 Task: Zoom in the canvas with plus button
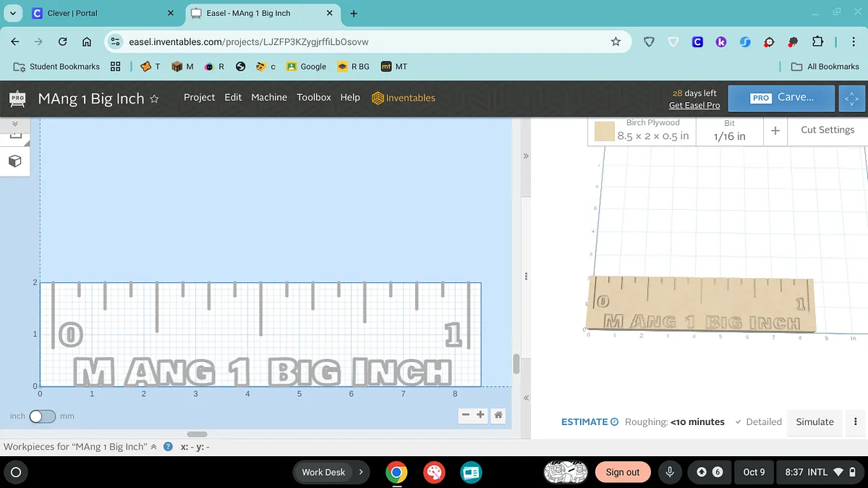click(480, 415)
